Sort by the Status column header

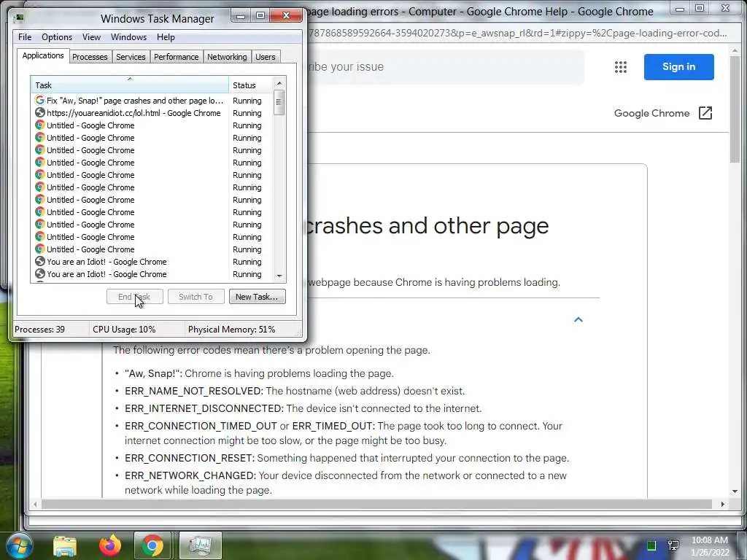point(250,85)
